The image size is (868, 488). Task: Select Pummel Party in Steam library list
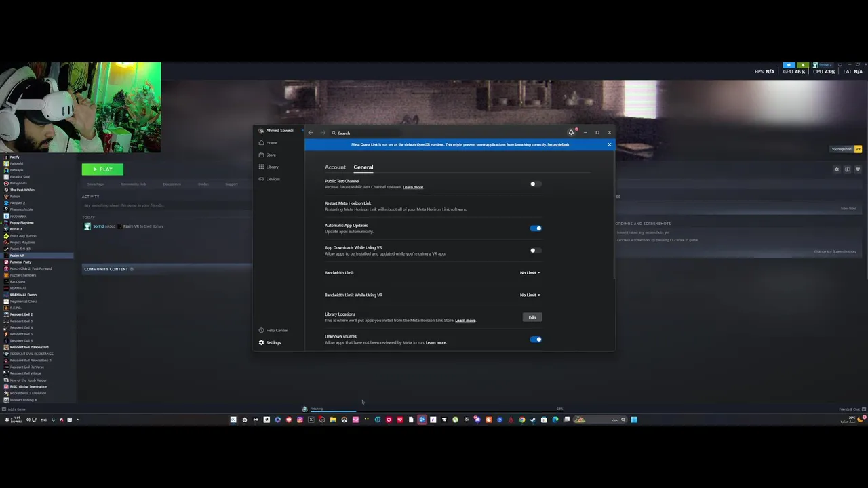point(37,262)
